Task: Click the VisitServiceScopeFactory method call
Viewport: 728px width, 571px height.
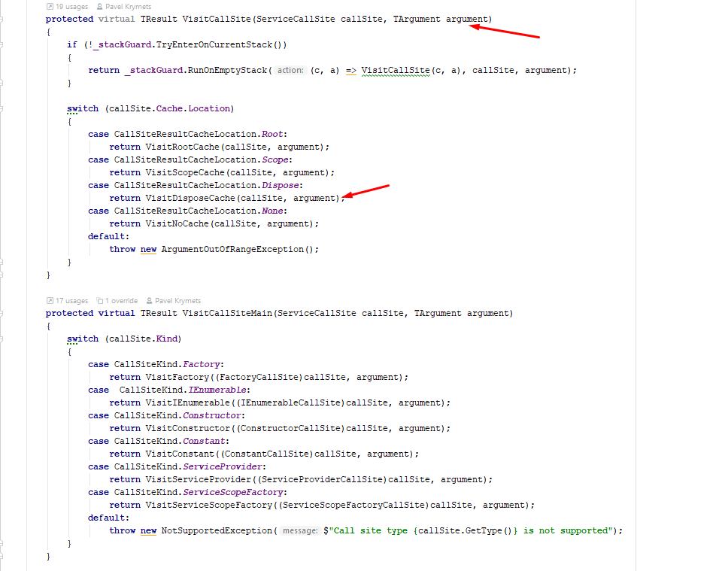Action: [209, 505]
